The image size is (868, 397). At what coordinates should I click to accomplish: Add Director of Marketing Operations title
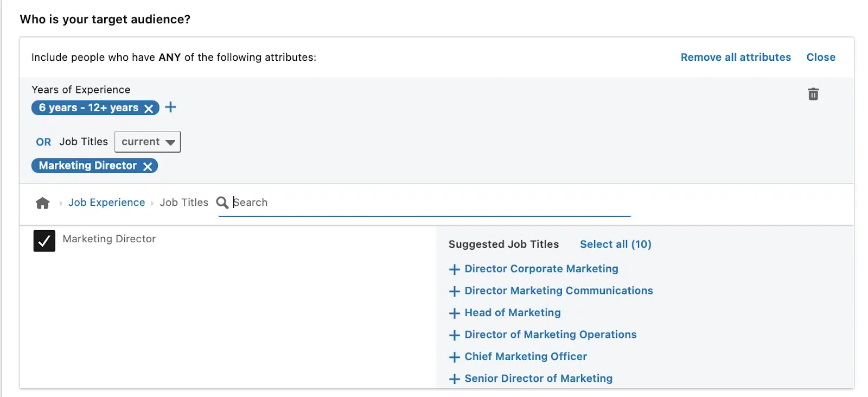pyautogui.click(x=550, y=335)
